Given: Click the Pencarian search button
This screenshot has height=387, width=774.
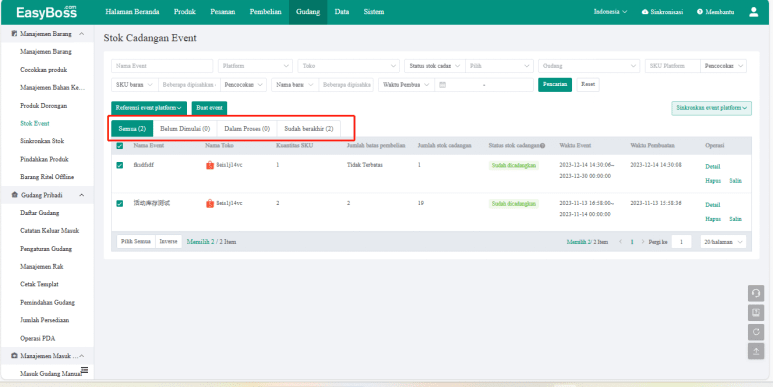Looking at the screenshot, I should coord(555,85).
